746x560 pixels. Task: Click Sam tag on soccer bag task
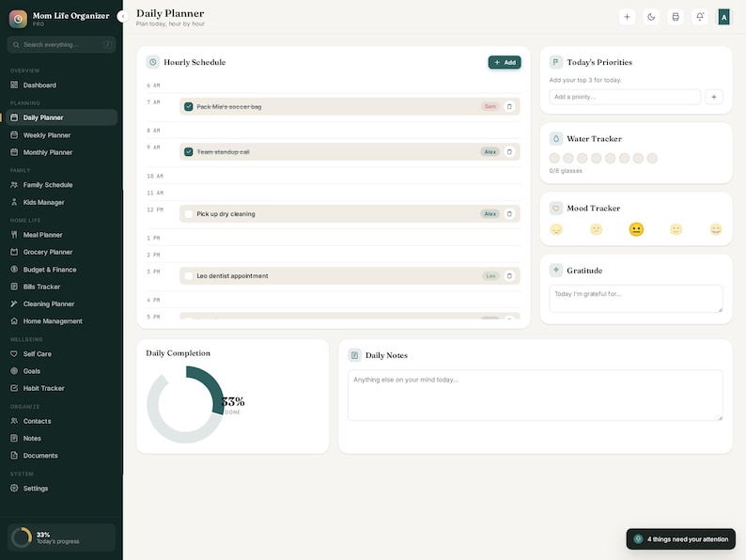click(x=490, y=106)
